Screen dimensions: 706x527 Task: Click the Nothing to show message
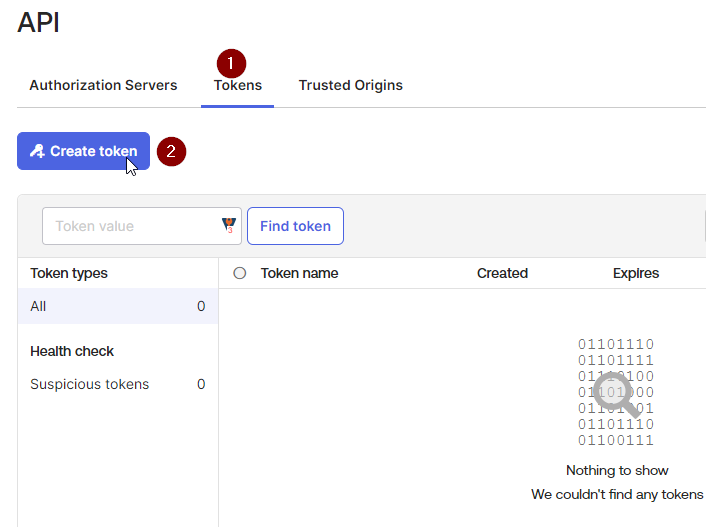[x=617, y=470]
